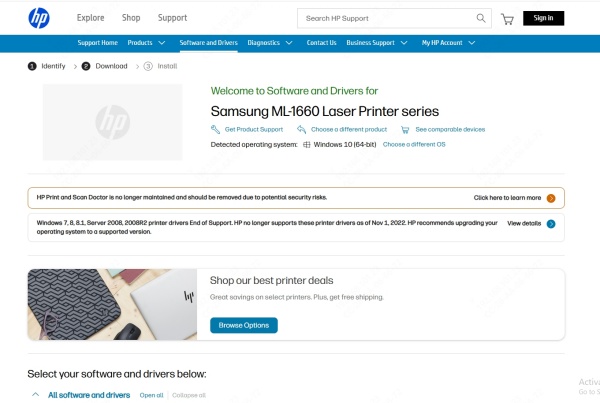The image size is (600, 403).
Task: Expand the Business Support dropdown chevron
Action: 404,43
